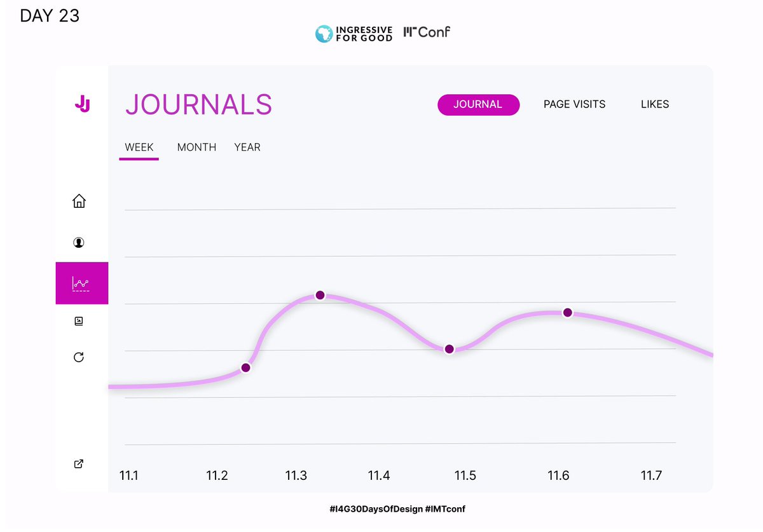
Task: Click the data point near 11.6
Action: 568,313
